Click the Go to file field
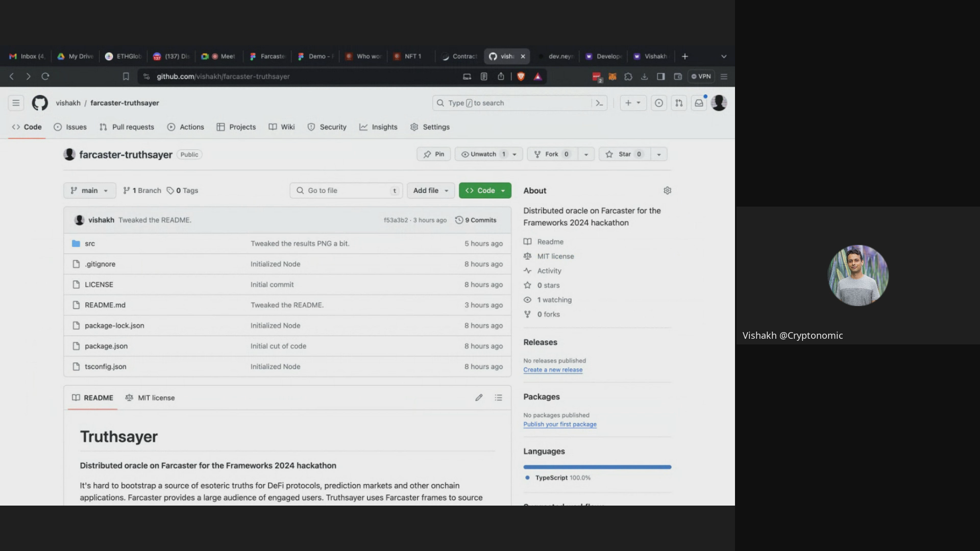Screen dimensions: 980x551 [346, 190]
